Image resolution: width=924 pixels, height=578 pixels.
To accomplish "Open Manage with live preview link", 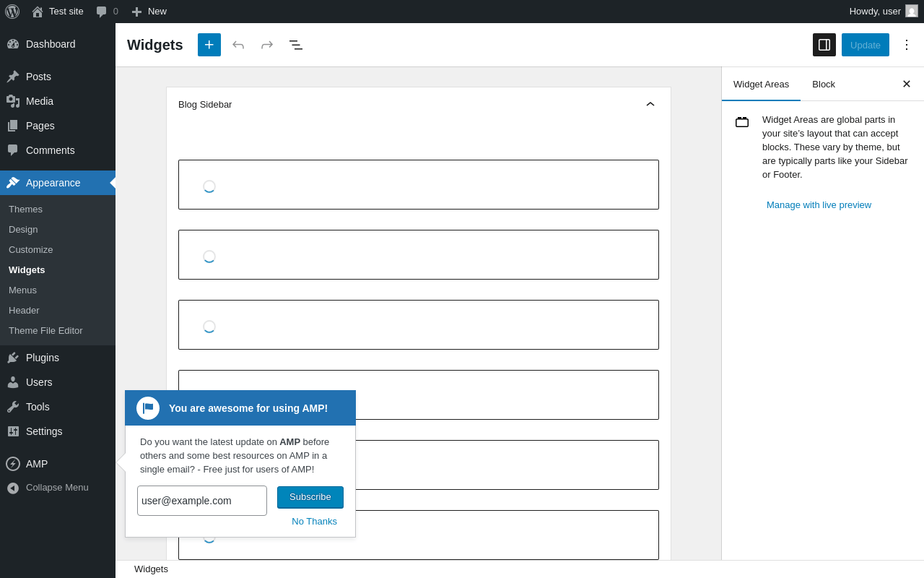I will click(819, 204).
